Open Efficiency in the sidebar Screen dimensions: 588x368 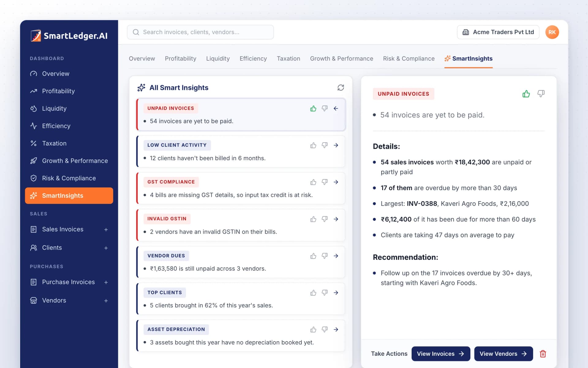coord(69,126)
